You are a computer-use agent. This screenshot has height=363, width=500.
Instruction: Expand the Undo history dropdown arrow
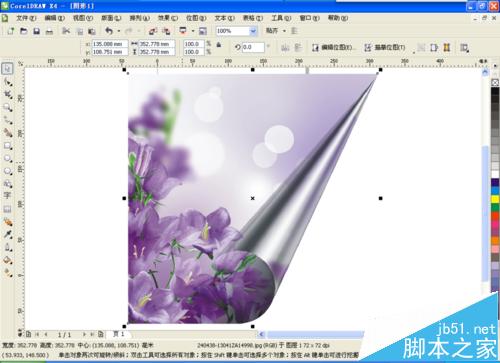119,31
